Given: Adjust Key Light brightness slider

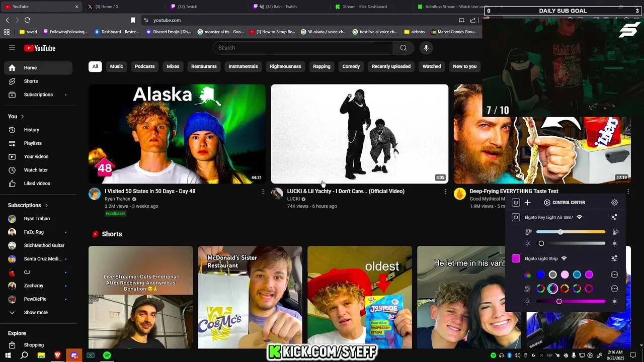Looking at the screenshot, I should (x=571, y=243).
